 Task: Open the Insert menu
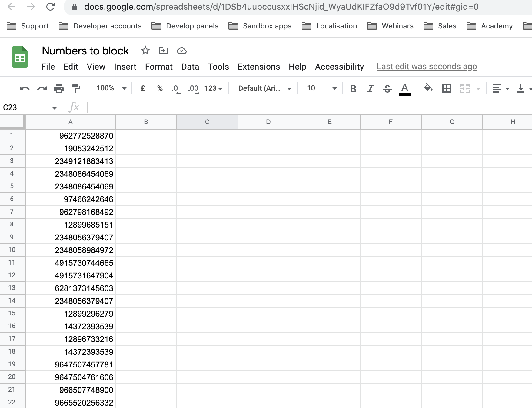pyautogui.click(x=125, y=67)
